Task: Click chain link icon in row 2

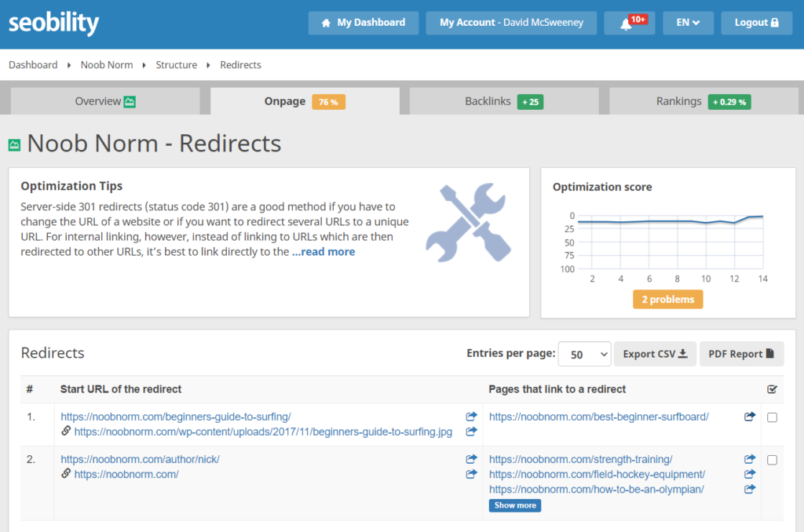Action: tap(66, 474)
